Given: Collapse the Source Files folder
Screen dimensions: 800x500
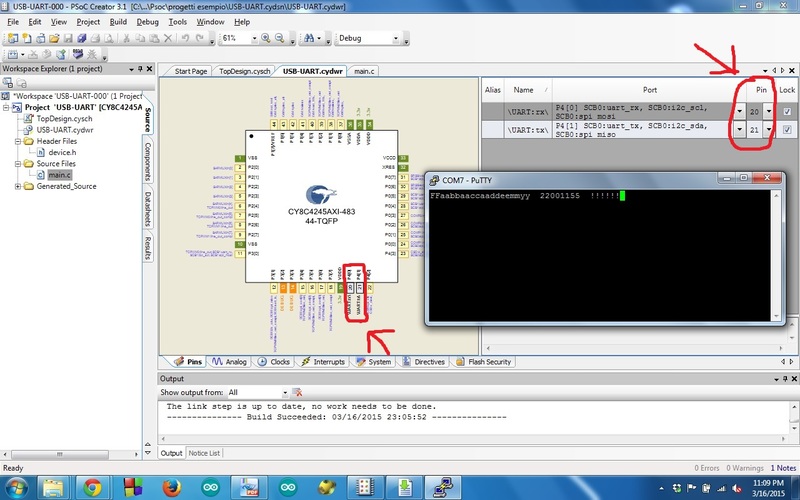Looking at the screenshot, I should [x=17, y=164].
